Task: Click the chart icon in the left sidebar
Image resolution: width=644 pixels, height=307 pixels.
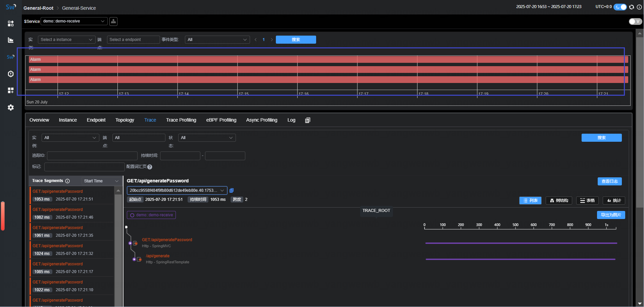Action: click(x=11, y=40)
